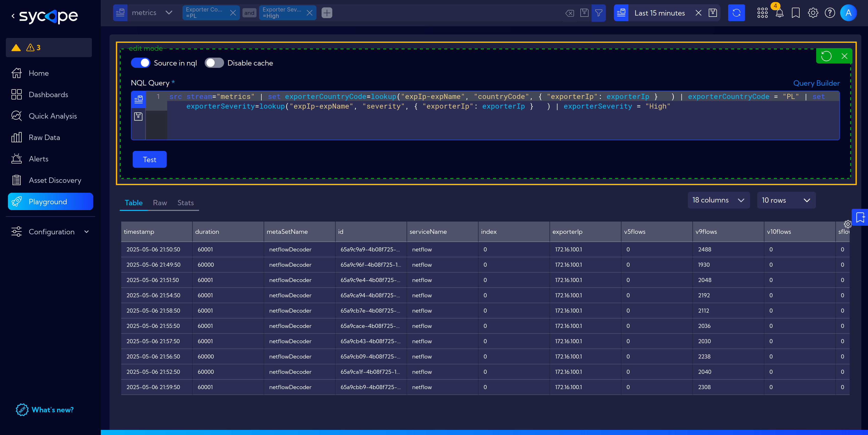This screenshot has width=868, height=435.
Task: Switch to the Table tab
Action: click(133, 202)
